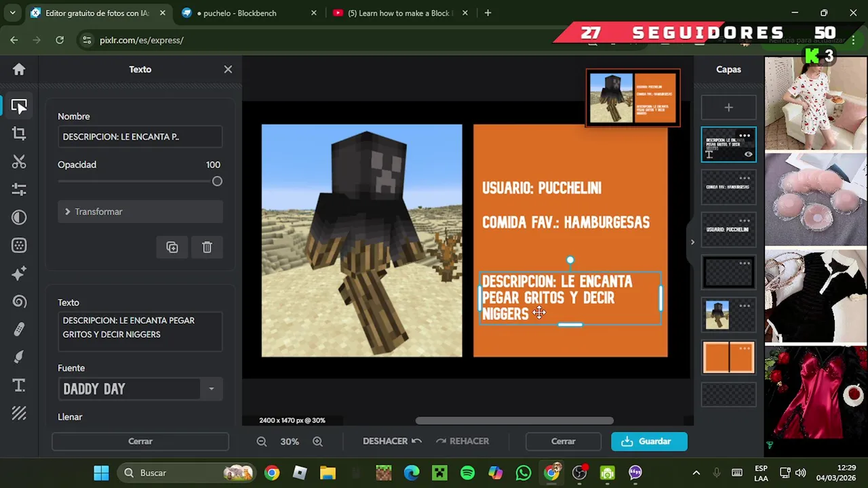Click Cerrar below the Texto panel

click(x=140, y=441)
